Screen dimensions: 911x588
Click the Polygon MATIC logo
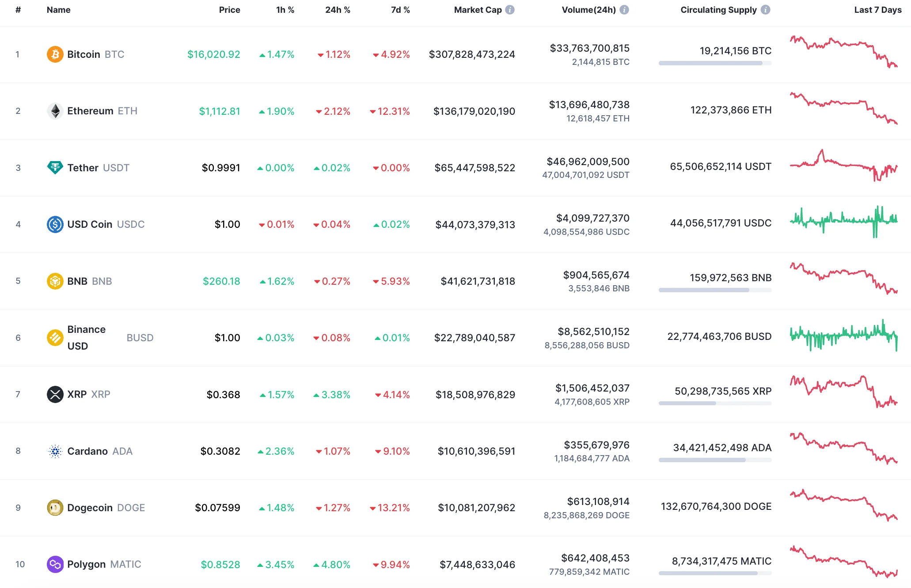click(x=55, y=564)
